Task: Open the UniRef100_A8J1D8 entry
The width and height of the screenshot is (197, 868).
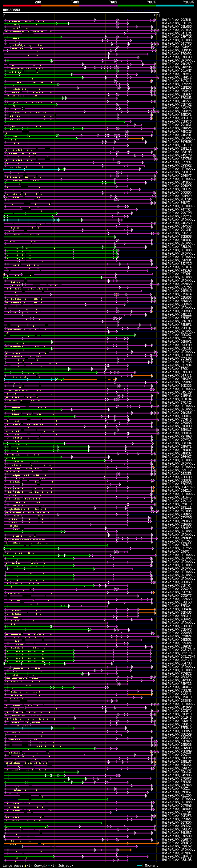Action: pos(177,860)
